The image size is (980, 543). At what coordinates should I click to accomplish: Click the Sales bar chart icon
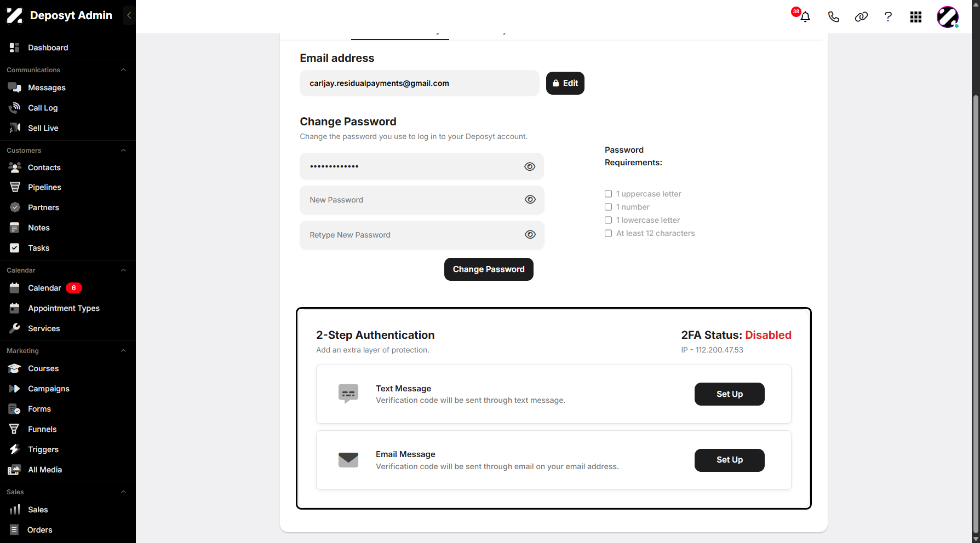coord(15,510)
